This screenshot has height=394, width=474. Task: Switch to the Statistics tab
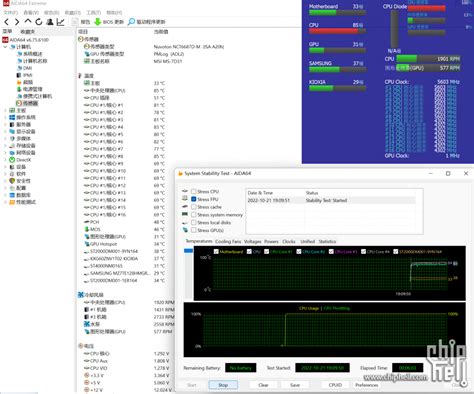[x=327, y=241]
